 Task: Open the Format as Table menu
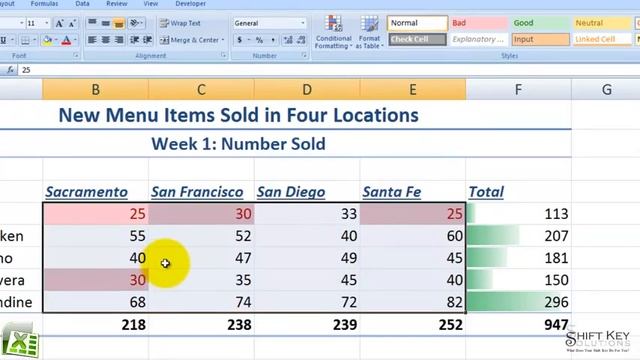tap(369, 32)
